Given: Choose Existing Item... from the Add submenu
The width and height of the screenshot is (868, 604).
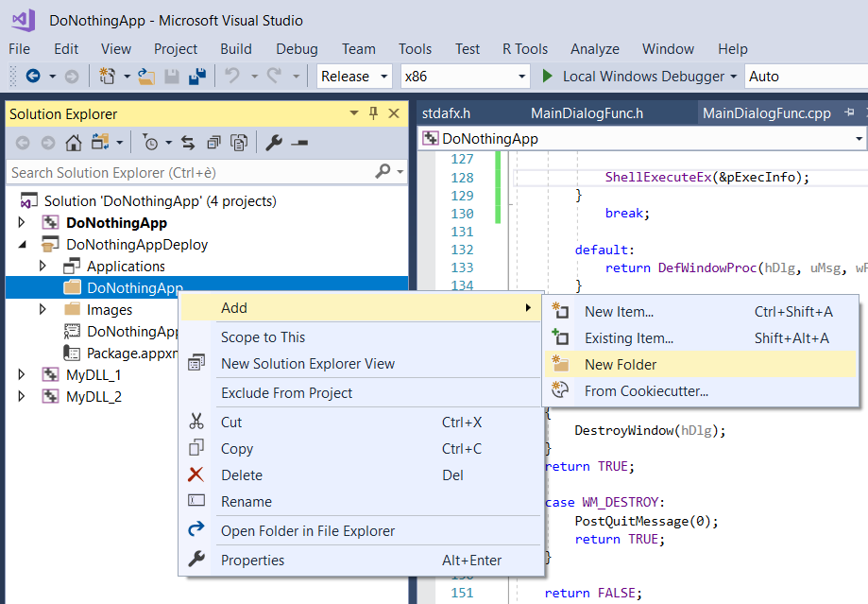Looking at the screenshot, I should [700, 338].
